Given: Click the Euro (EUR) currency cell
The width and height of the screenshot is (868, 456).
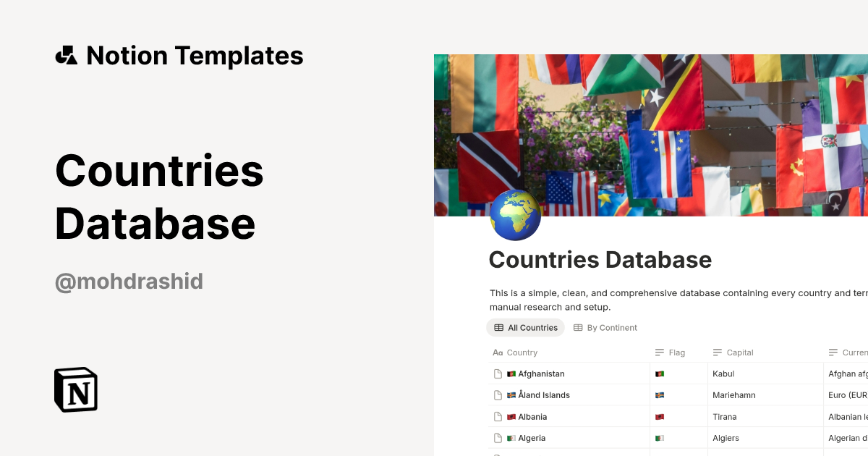Looking at the screenshot, I should coord(846,395).
